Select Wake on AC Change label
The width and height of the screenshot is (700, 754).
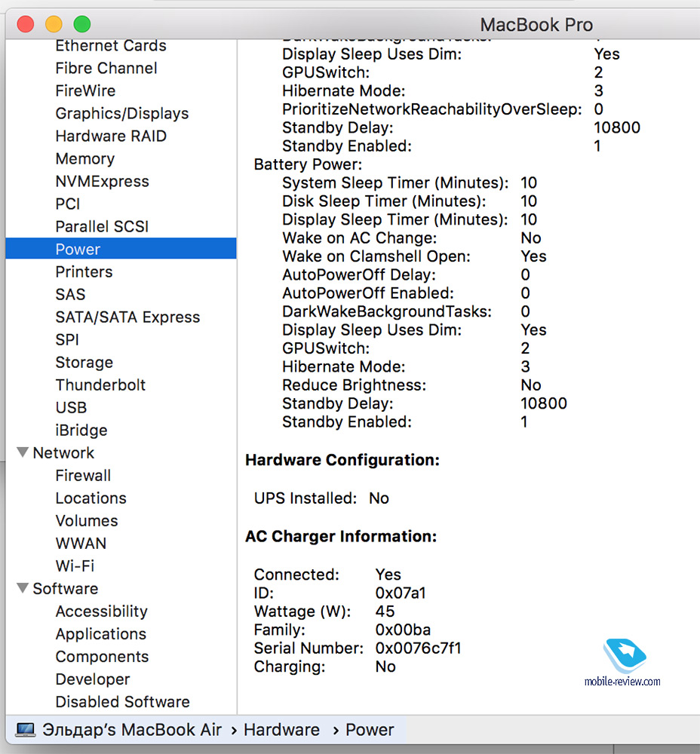pyautogui.click(x=359, y=238)
